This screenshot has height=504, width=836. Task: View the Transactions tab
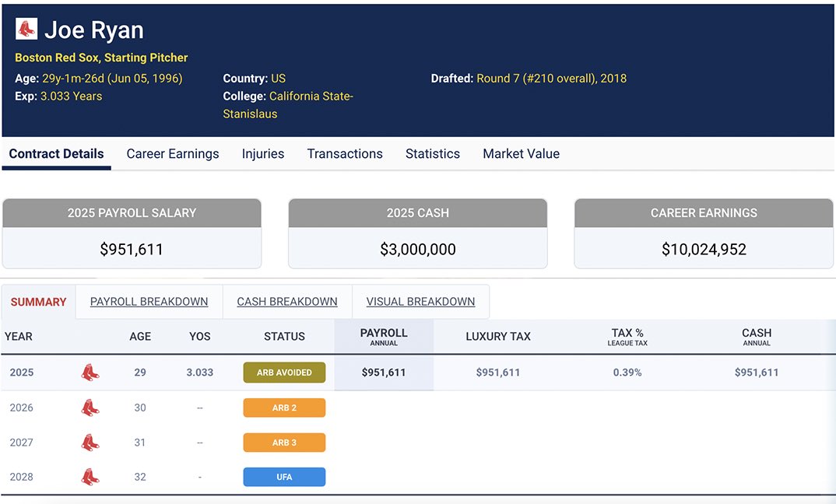[x=345, y=154]
